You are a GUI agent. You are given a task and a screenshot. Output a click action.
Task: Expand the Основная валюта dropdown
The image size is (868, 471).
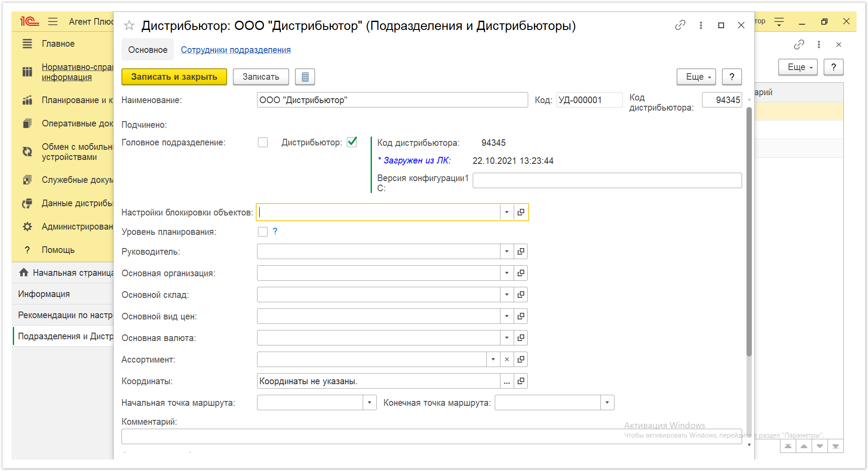pyautogui.click(x=507, y=338)
